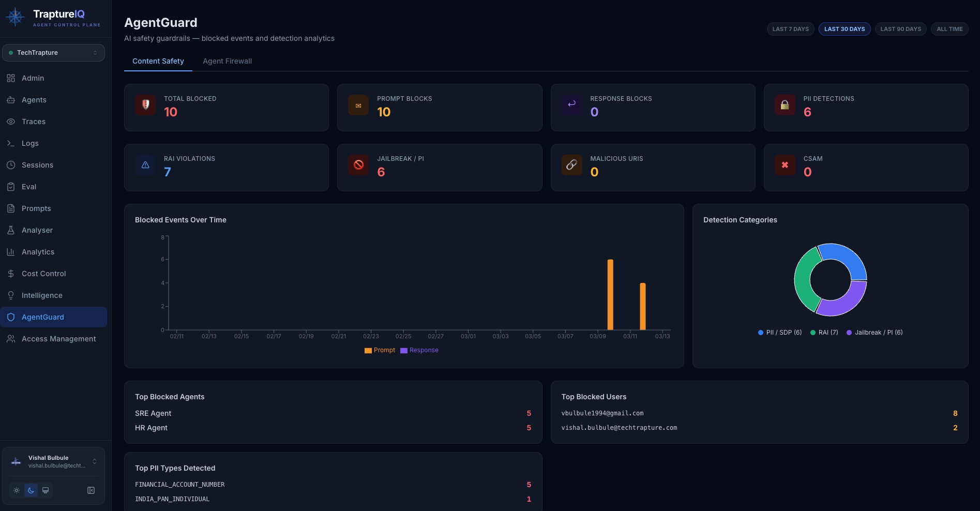Select the Cost Control dollar icon
980x511 pixels.
coord(11,274)
